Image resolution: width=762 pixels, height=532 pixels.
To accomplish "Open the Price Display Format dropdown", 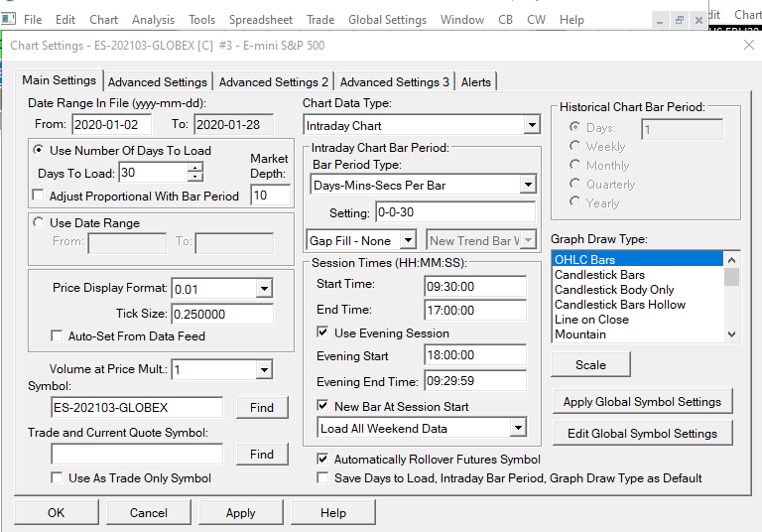I will pos(264,289).
